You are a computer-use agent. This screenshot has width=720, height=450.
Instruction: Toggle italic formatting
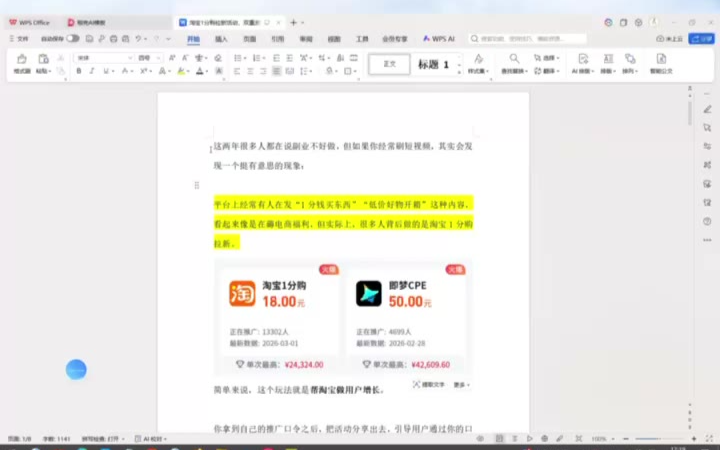[93, 71]
